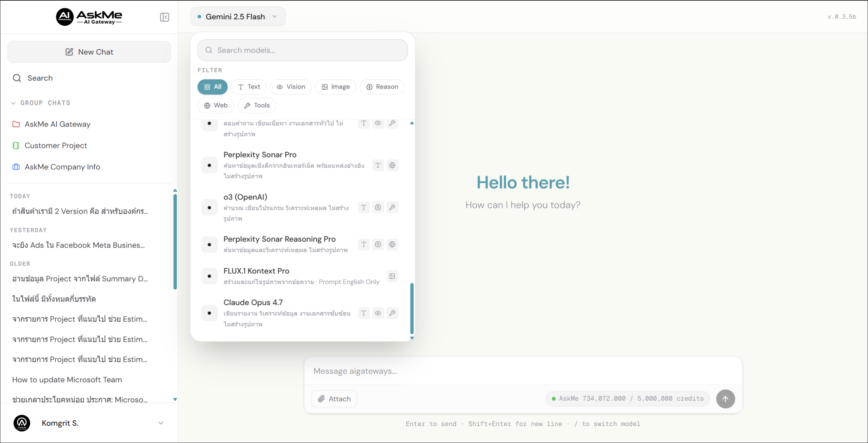Viewport: 868px width, 443px height.
Task: Click the chat history scroll-down arrow
Action: (175, 400)
